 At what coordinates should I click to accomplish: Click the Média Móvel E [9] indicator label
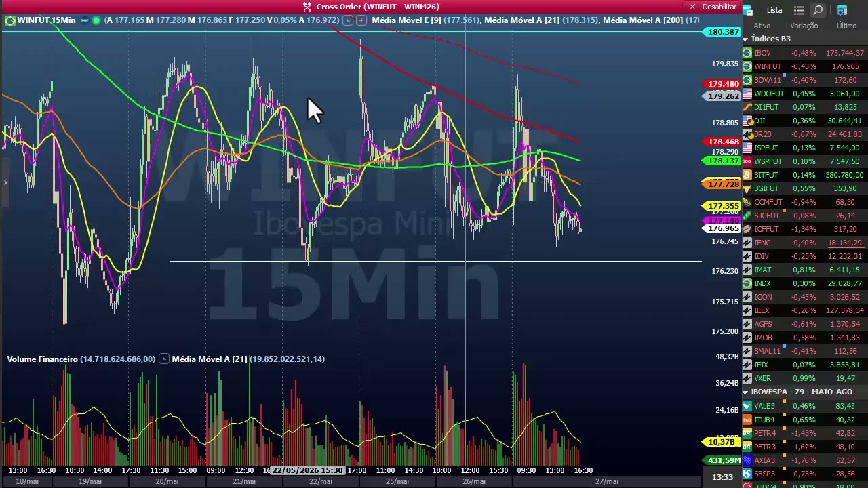[406, 20]
